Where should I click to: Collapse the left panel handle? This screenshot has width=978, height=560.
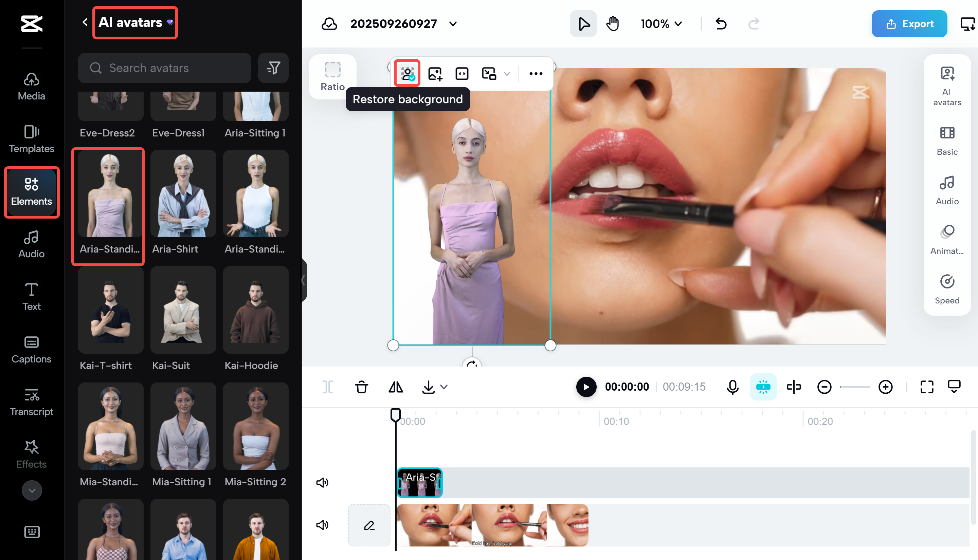304,280
